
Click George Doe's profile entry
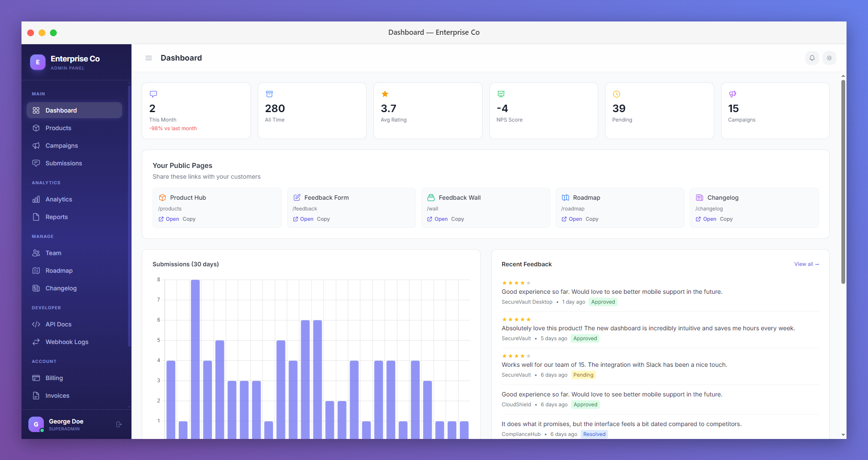coord(65,424)
